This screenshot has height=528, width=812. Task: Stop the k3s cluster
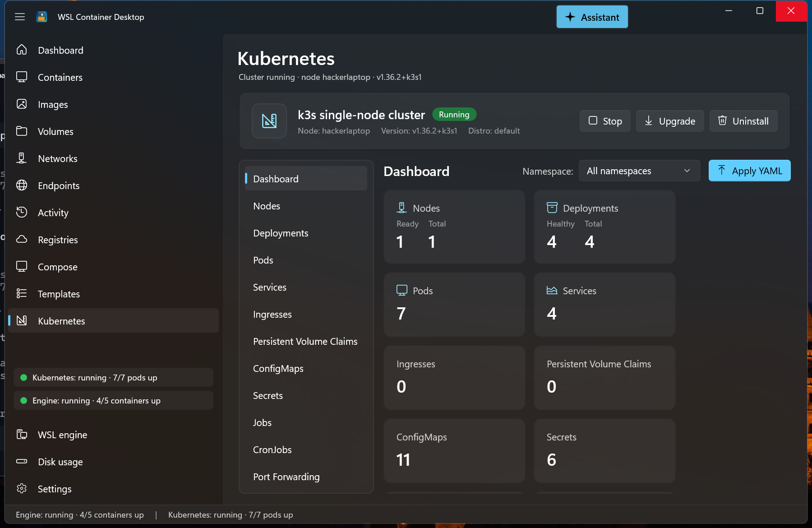(x=605, y=121)
